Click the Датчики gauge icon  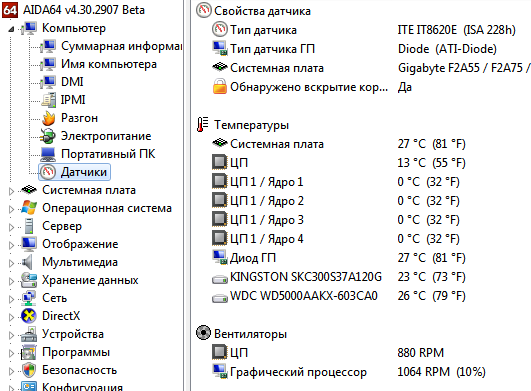tap(48, 172)
